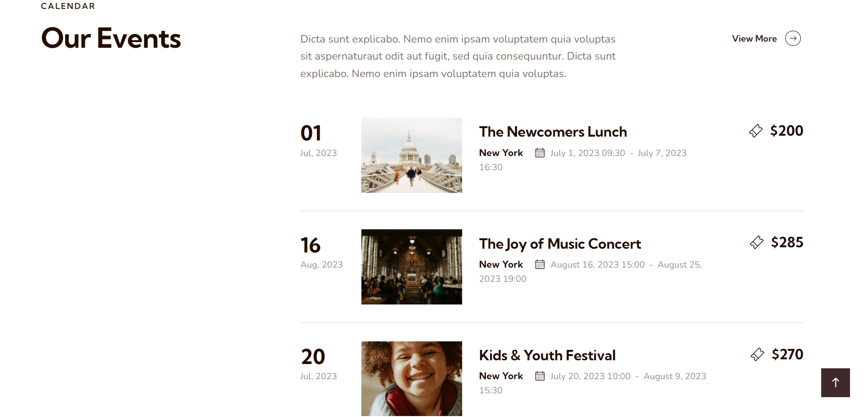868x417 pixels.
Task: Open Kids & Youth Festival event title
Action: tap(547, 356)
